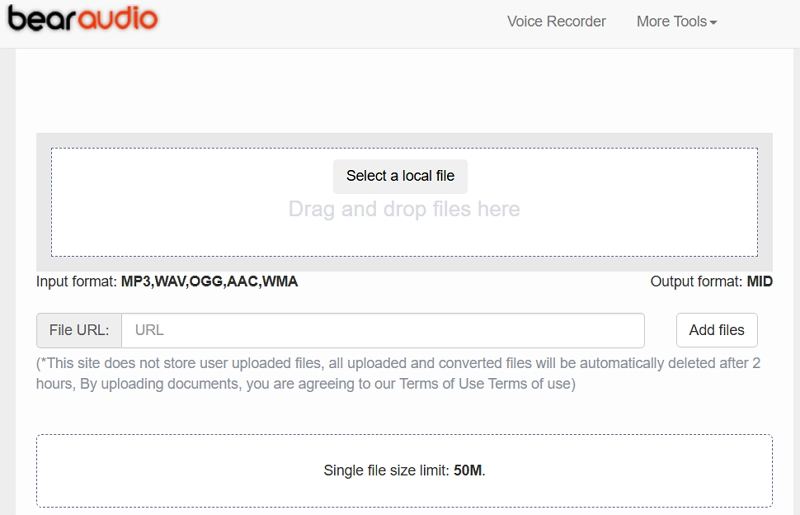Click the bold 50M size limit value
This screenshot has height=515, width=800.
[467, 470]
